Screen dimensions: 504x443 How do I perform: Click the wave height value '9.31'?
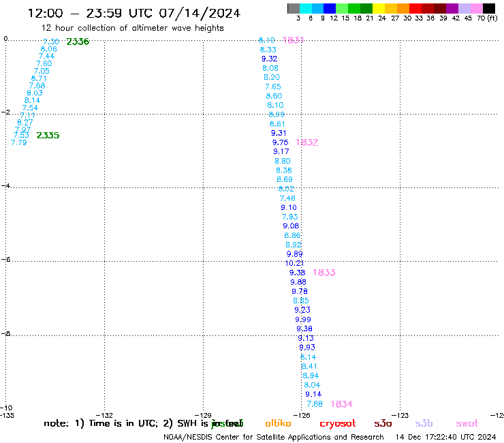(279, 133)
